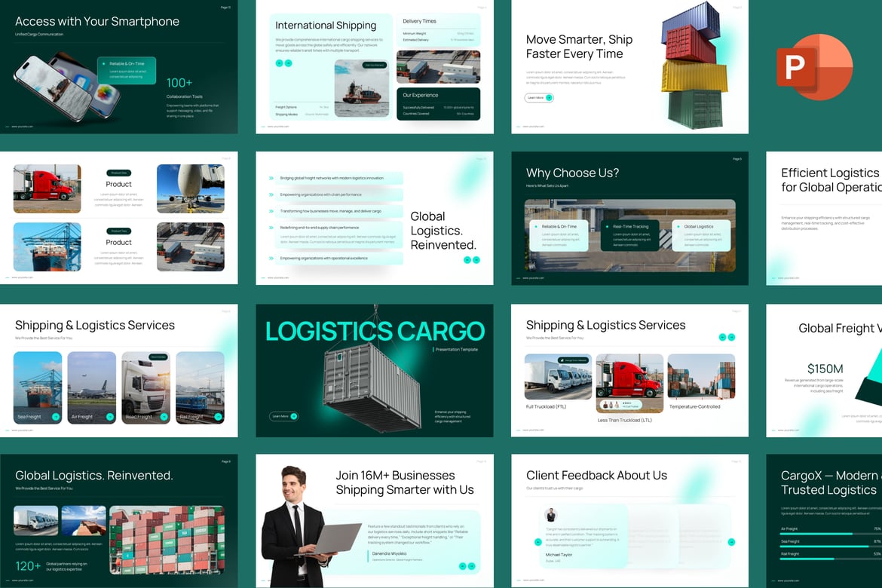Click Learn More on the Move Smarter slide
The image size is (882, 588).
(x=539, y=98)
